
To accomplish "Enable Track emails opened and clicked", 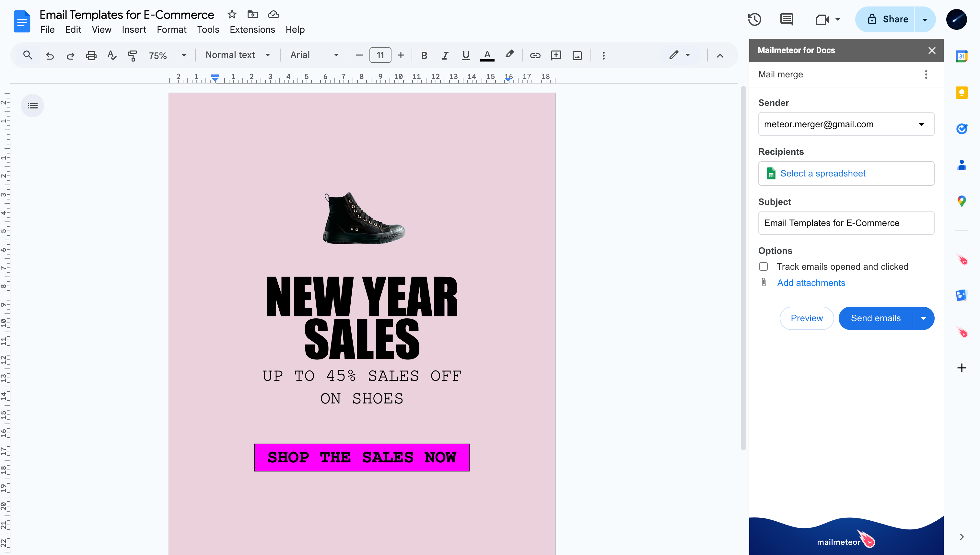I will coord(763,266).
